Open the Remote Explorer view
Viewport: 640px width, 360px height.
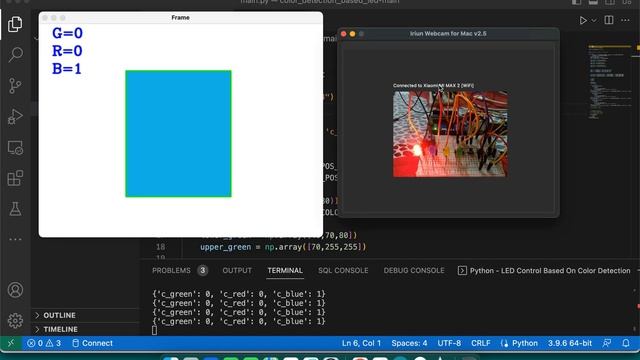[15, 147]
